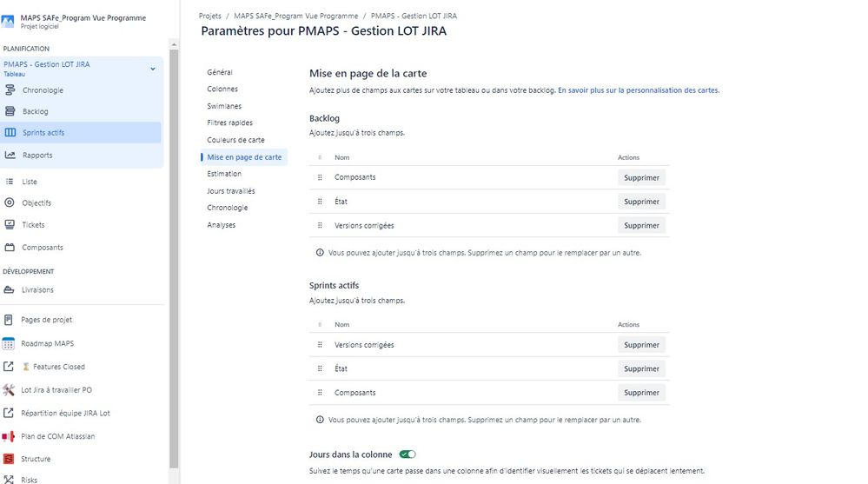Select the Filtres rapides settings tab
Screen dimensions: 868x484
click(229, 123)
